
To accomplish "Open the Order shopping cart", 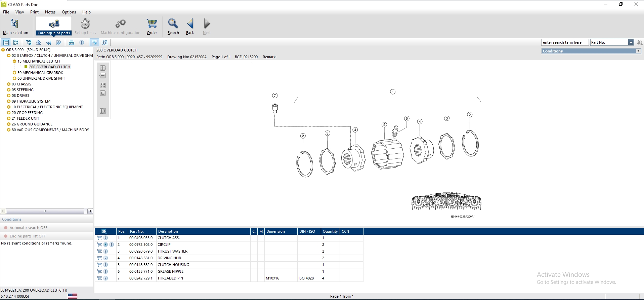I will pos(152,26).
